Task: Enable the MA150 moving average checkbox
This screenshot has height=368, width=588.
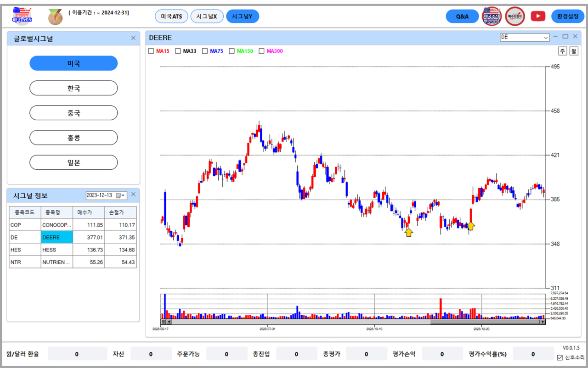Action: pyautogui.click(x=232, y=51)
